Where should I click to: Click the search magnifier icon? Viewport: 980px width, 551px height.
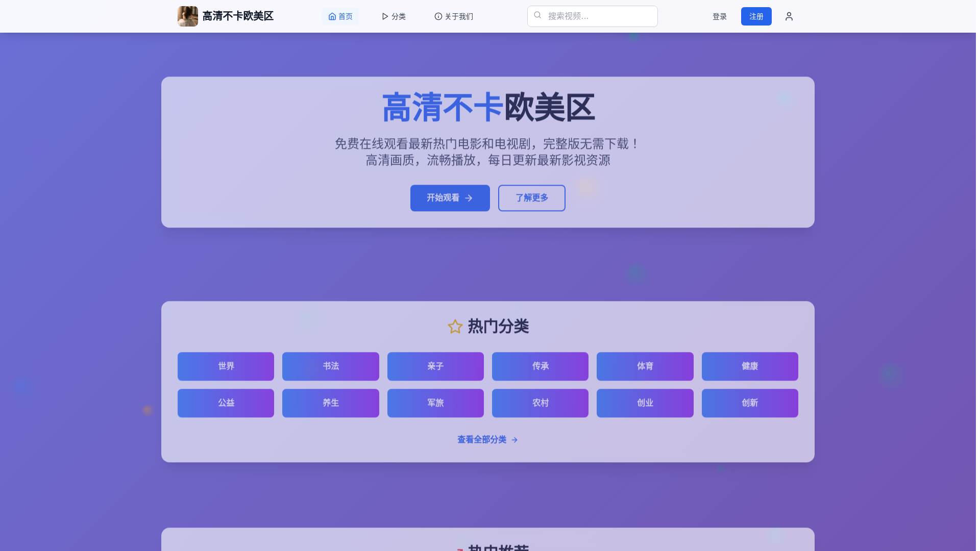coord(537,15)
